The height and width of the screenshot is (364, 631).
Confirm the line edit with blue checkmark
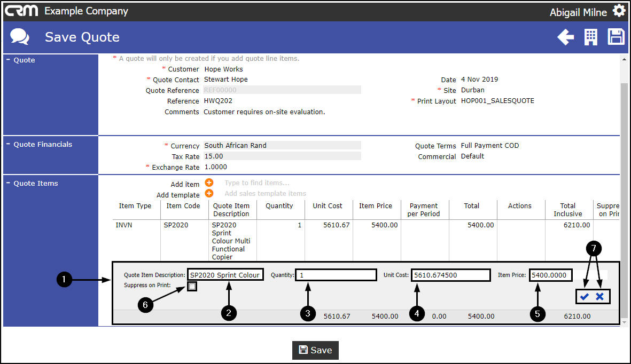585,297
